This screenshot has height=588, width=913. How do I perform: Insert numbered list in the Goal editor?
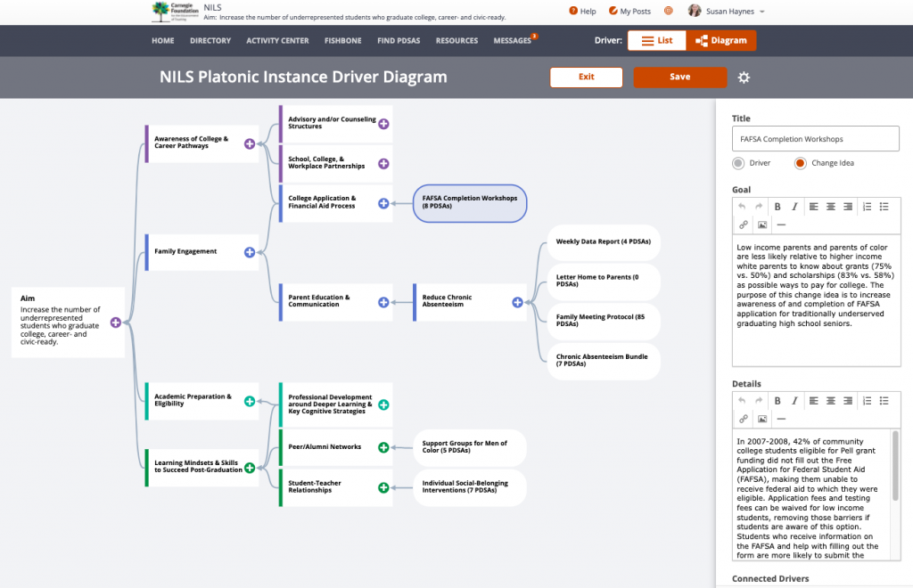[867, 207]
